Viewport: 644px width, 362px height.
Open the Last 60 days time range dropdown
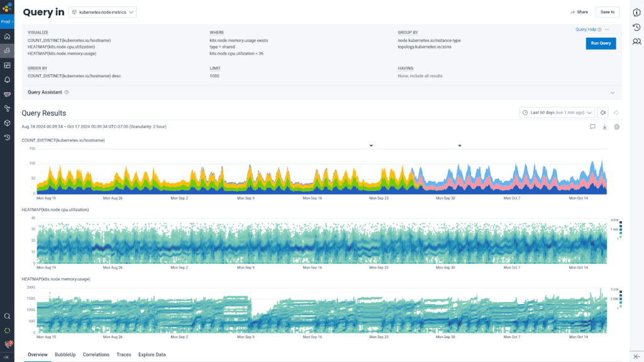557,112
